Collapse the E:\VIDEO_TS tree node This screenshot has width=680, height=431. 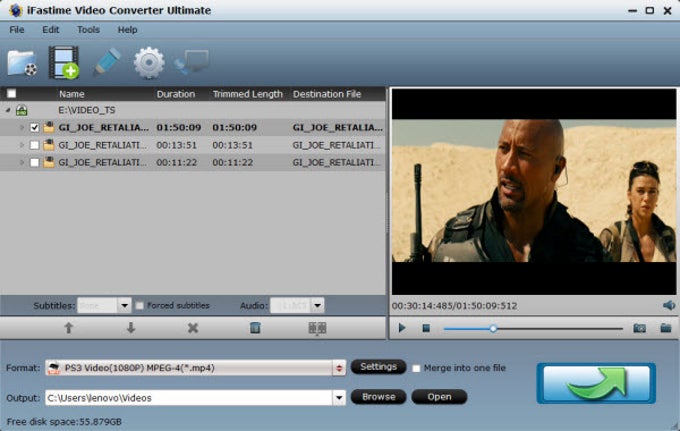(8, 110)
